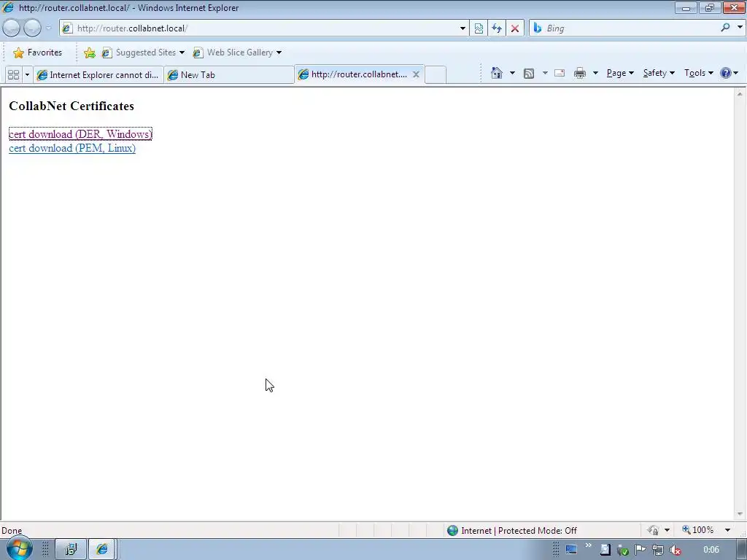Click the Help question mark icon
This screenshot has width=747, height=560.
pyautogui.click(x=726, y=73)
